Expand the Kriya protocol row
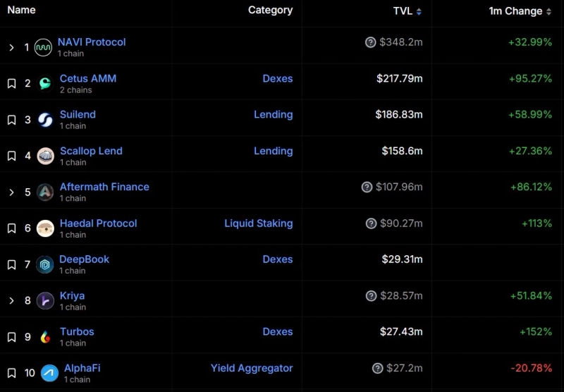This screenshot has width=564, height=392. point(11,301)
